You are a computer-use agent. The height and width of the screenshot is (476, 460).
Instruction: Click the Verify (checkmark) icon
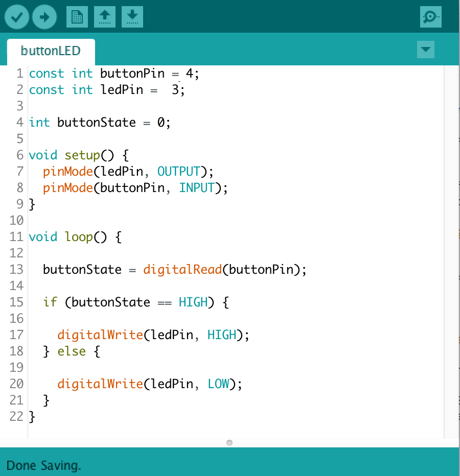[16, 16]
